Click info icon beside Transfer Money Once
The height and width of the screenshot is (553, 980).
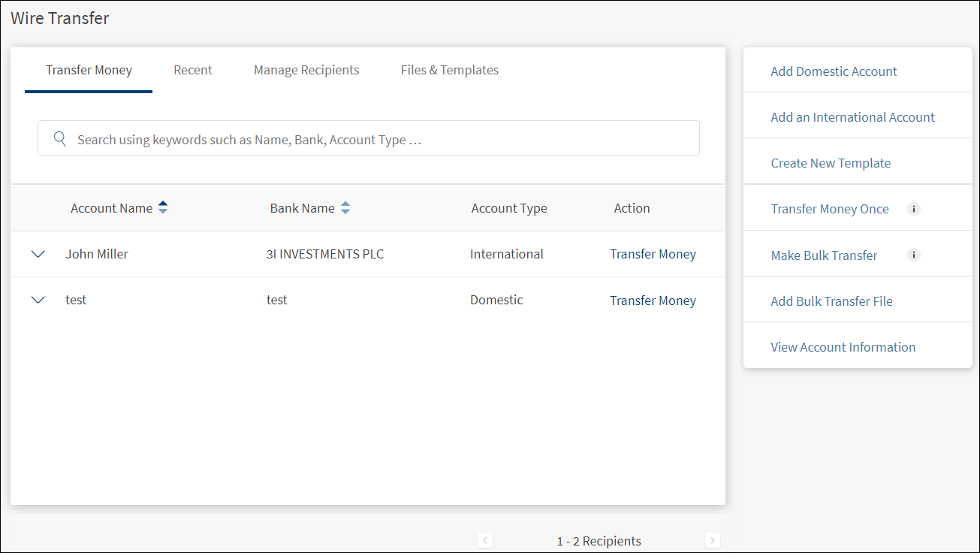(x=914, y=209)
